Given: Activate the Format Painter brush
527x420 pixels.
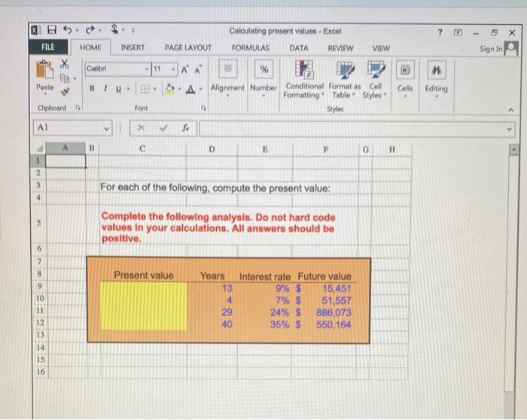Looking at the screenshot, I should point(65,92).
